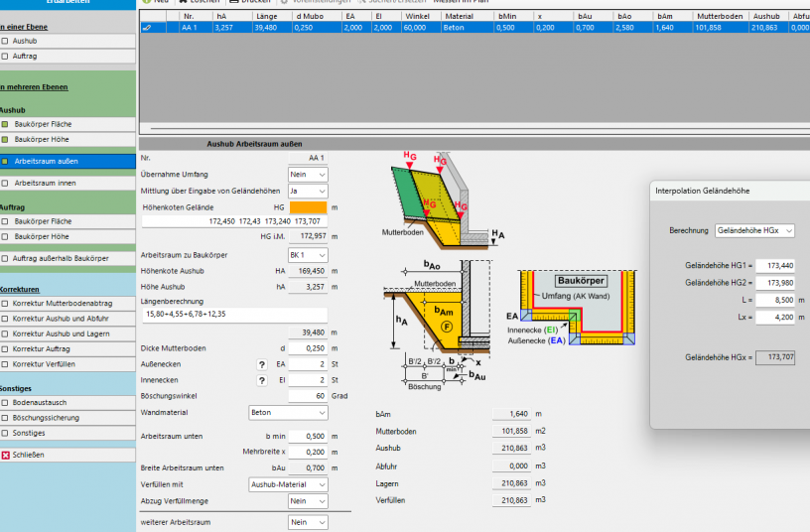Toggle Korrektur Verfüllen checkbox
The image size is (810, 532).
coord(5,364)
